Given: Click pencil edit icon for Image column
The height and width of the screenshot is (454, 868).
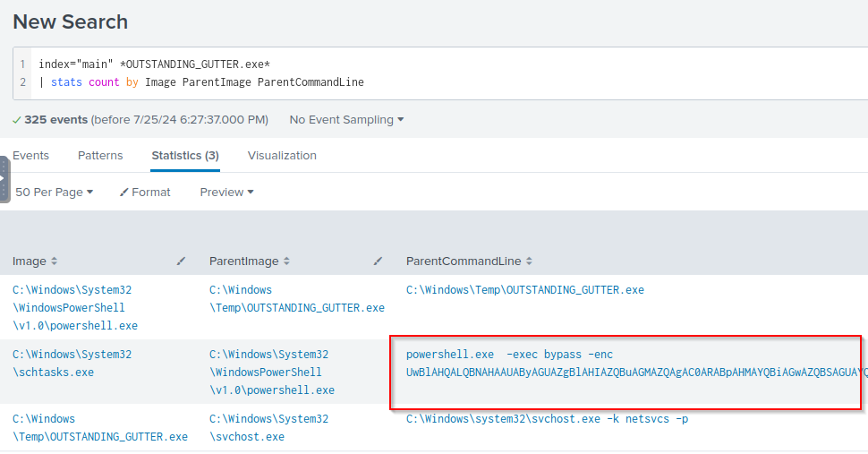Looking at the screenshot, I should point(182,261).
